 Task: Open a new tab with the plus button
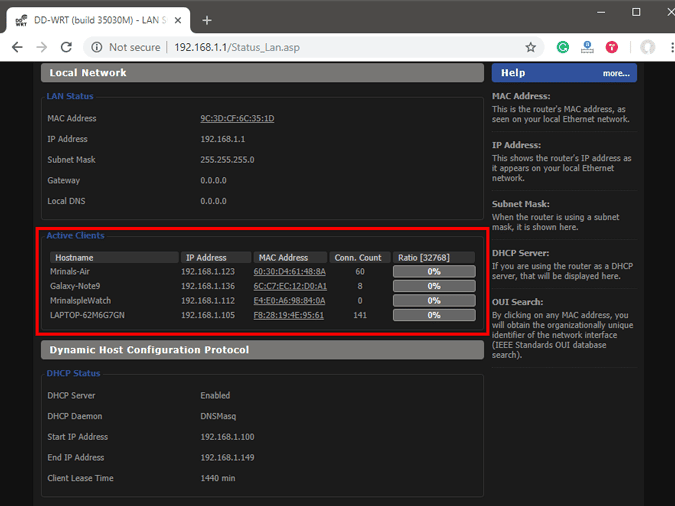coord(207,20)
